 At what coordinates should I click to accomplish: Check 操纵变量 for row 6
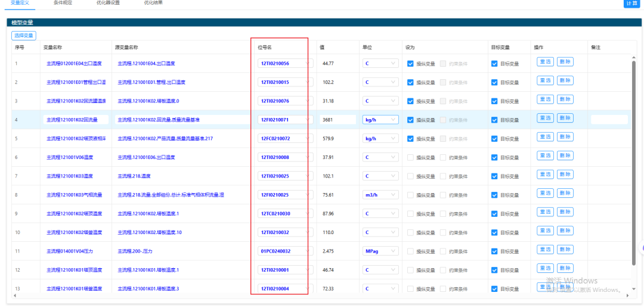pos(410,157)
